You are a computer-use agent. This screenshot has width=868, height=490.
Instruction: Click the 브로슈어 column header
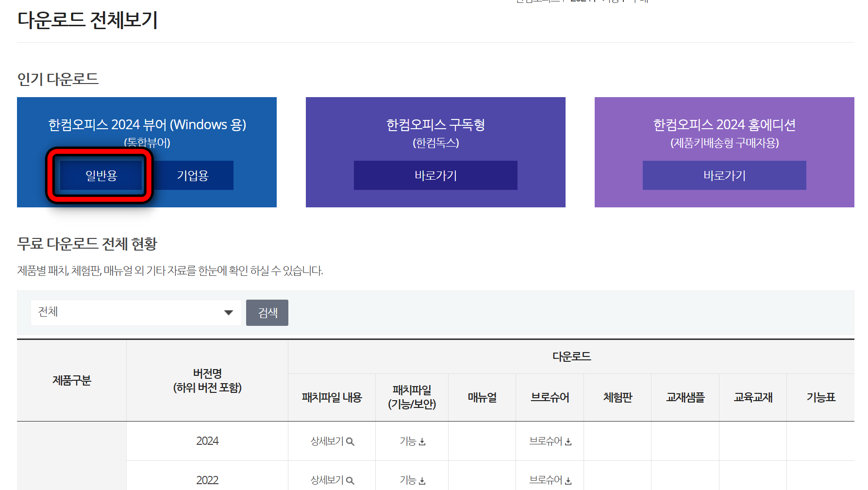click(550, 397)
